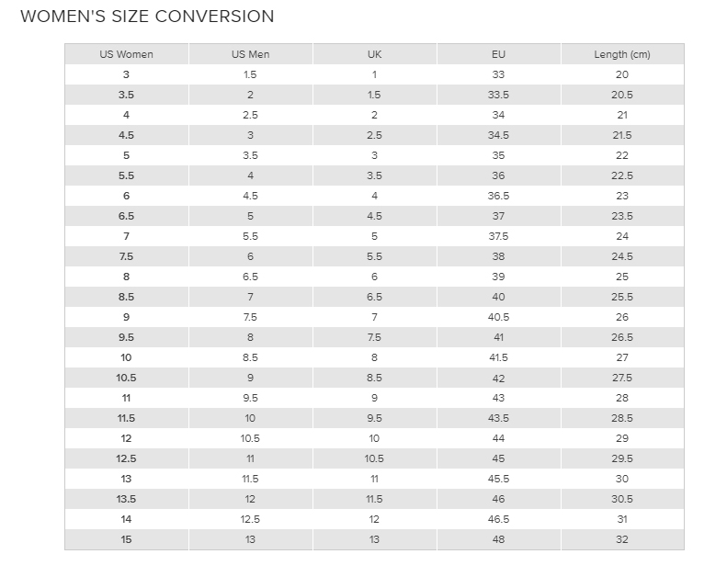Select the Length (cm) column header
Screen dimensions: 727x588
pyautogui.click(x=622, y=54)
